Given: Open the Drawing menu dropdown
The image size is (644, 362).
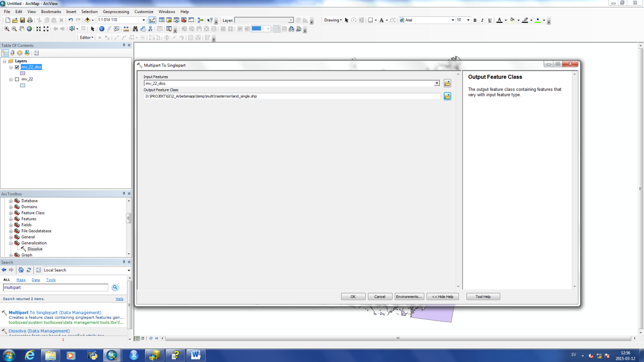Looking at the screenshot, I should tap(333, 20).
